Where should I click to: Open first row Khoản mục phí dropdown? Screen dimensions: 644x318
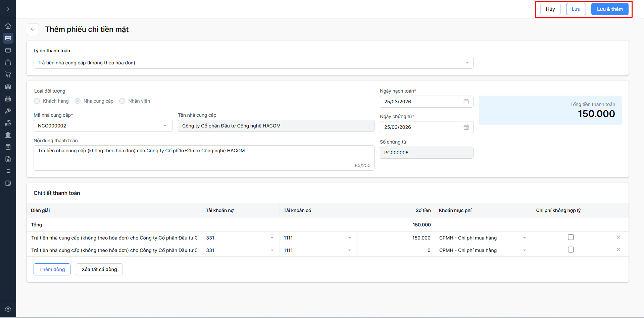pyautogui.click(x=524, y=238)
